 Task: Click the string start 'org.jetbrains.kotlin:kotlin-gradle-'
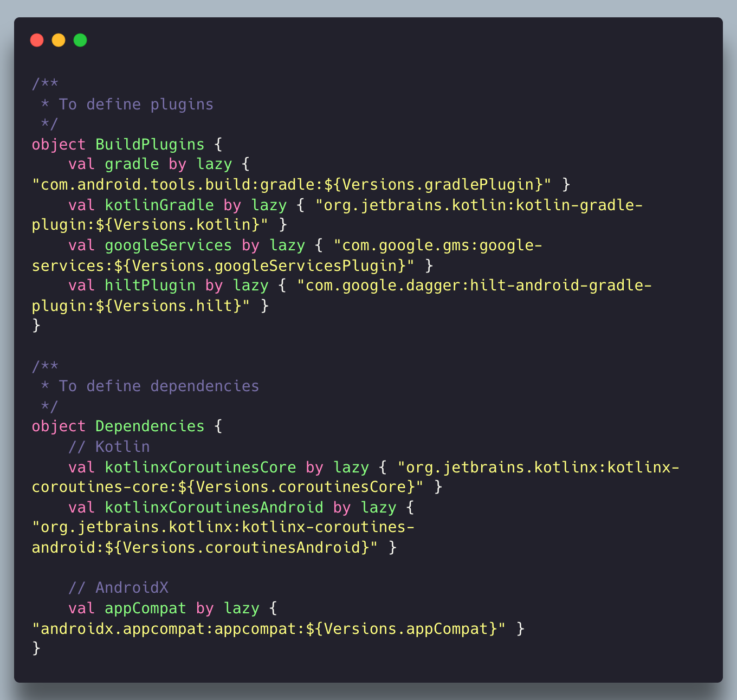click(x=479, y=205)
